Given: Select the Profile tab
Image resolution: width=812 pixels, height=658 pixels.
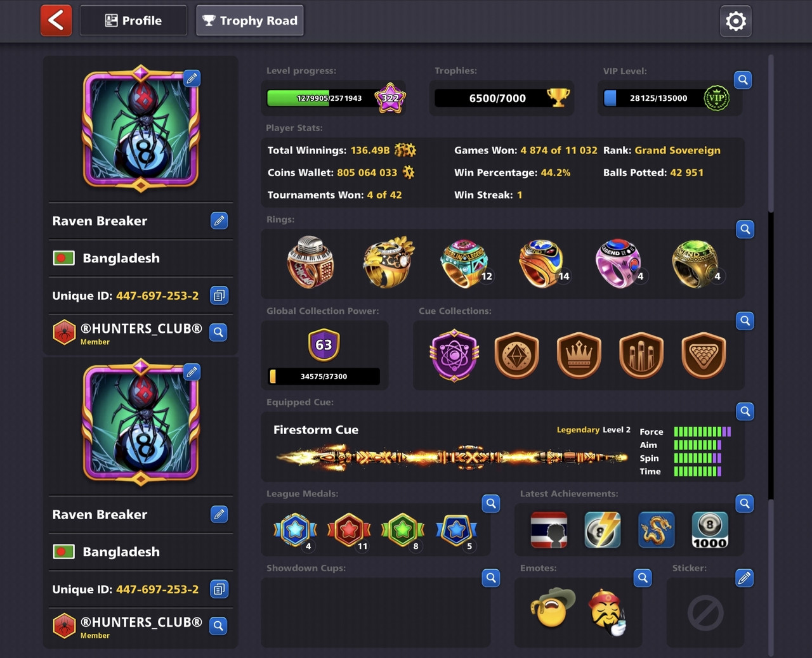Looking at the screenshot, I should click(133, 20).
